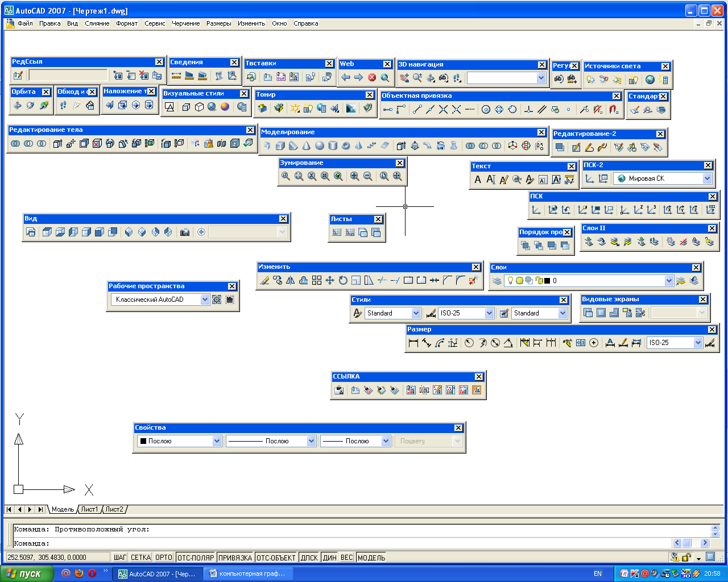The height and width of the screenshot is (582, 728).
Task: Click the EN language indicator
Action: [x=598, y=573]
